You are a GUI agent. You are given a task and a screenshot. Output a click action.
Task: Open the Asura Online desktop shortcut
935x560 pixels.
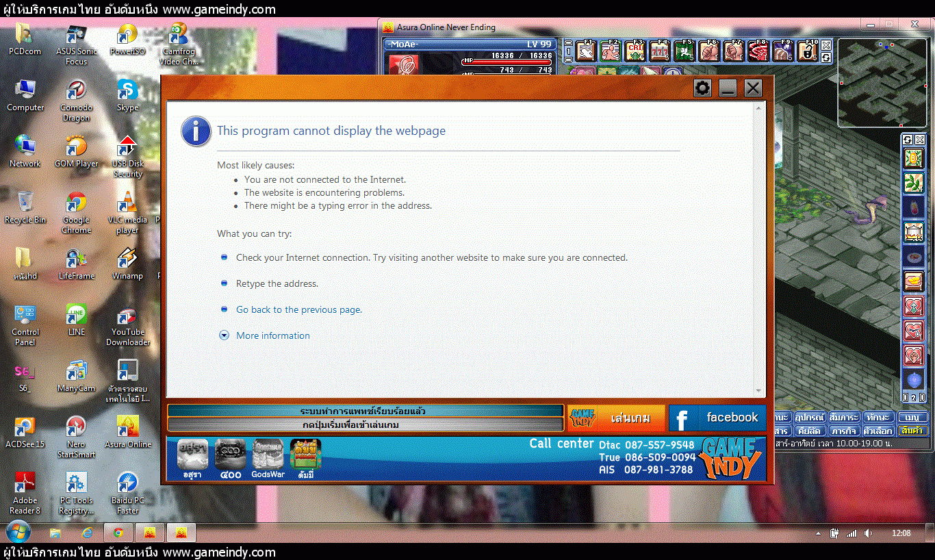point(128,432)
